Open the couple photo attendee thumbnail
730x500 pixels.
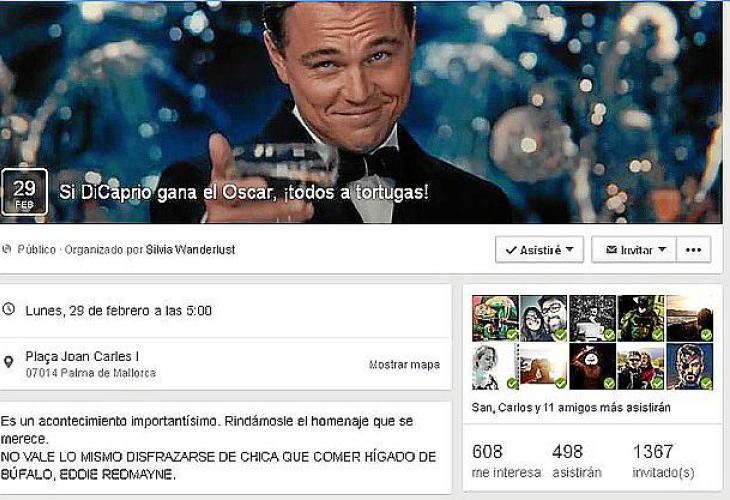543,318
